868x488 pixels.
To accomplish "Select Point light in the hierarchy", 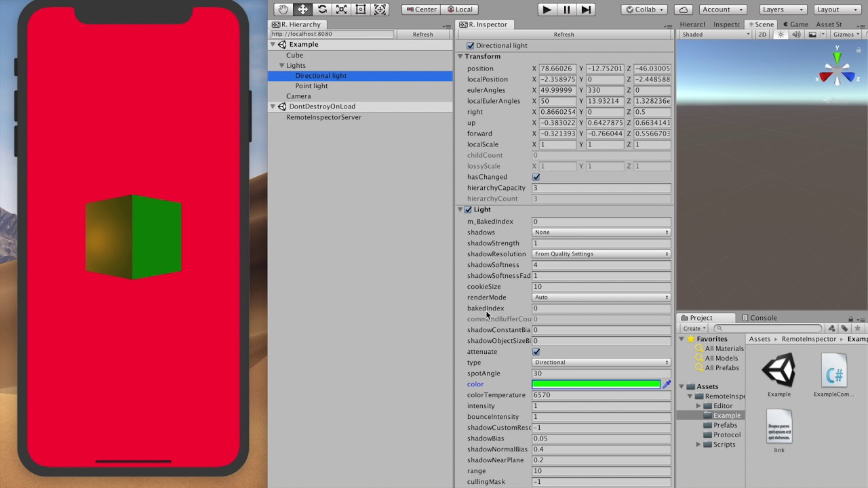I will click(x=311, y=86).
